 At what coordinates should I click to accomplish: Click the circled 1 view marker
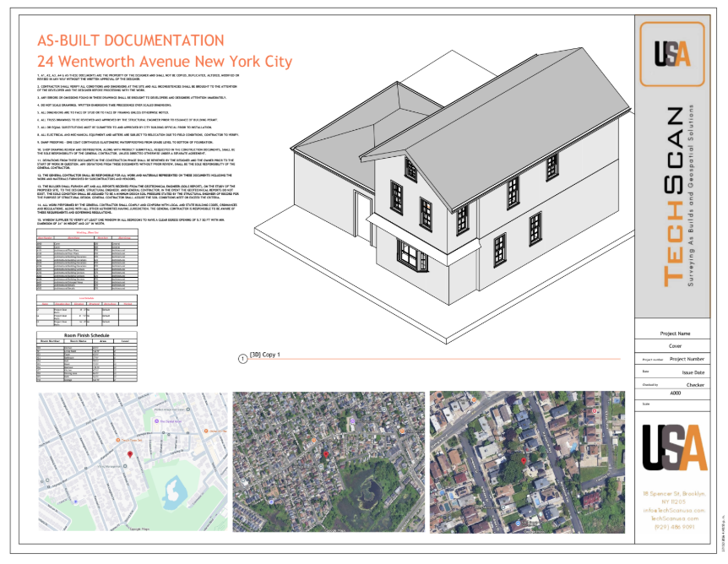243,358
